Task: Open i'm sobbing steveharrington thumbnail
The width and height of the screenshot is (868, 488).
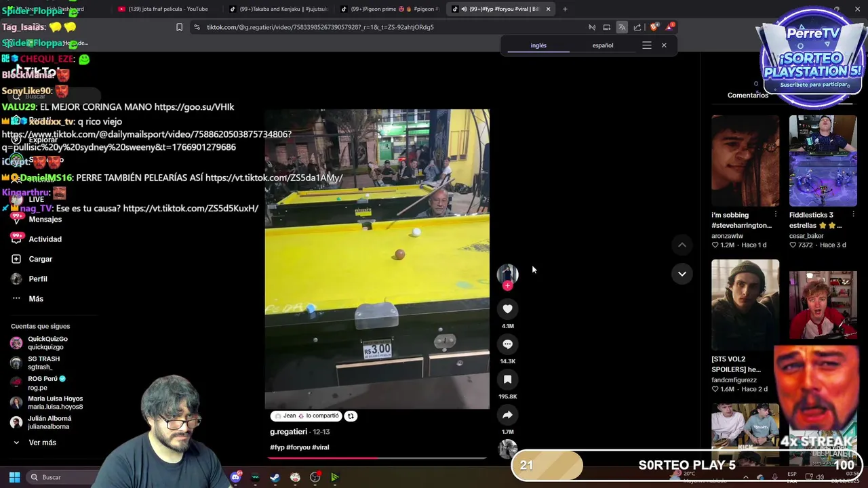Action: [x=745, y=161]
